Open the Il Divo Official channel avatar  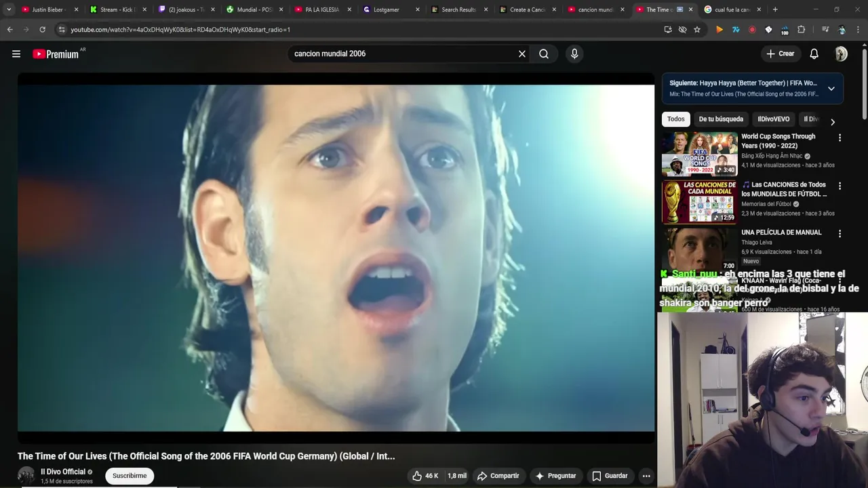[x=26, y=475]
